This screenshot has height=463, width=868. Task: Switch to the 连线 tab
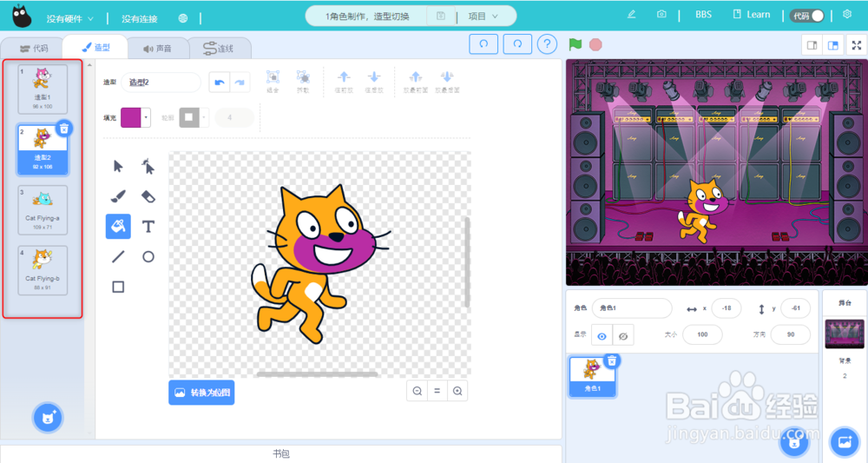(219, 48)
